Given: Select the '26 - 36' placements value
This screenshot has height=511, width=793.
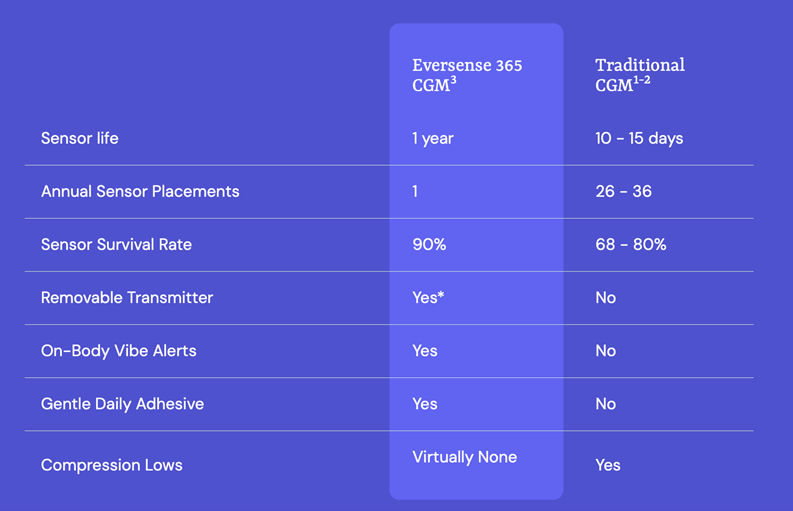Looking at the screenshot, I should [623, 191].
